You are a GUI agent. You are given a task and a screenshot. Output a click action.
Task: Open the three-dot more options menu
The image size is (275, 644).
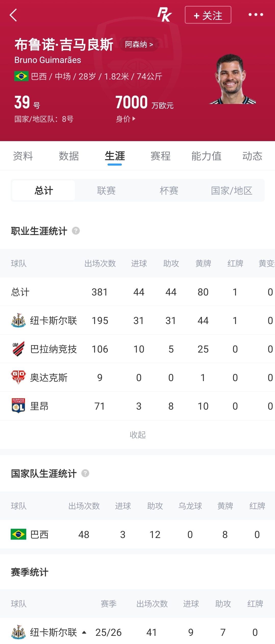[256, 15]
